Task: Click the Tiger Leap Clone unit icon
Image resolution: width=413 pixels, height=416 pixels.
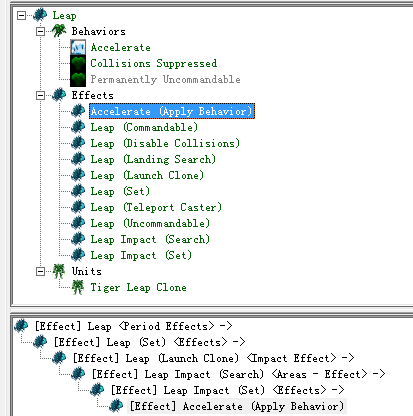Action: pyautogui.click(x=78, y=287)
